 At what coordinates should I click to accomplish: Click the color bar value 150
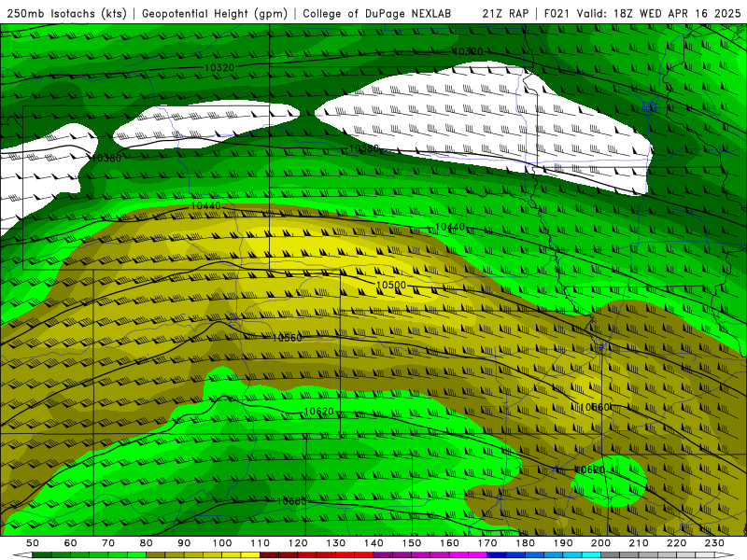pyautogui.click(x=412, y=543)
